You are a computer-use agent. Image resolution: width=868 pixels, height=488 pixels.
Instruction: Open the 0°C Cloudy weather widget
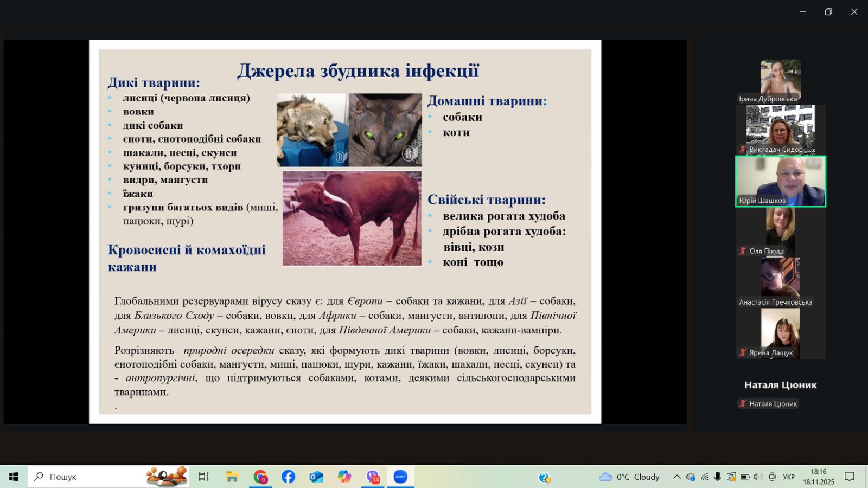(629, 477)
